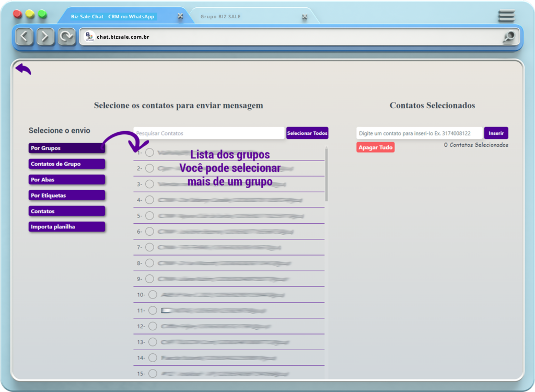Screen dimensions: 535x392
Task: Click the purple back arrow icon
Action: pos(23,69)
